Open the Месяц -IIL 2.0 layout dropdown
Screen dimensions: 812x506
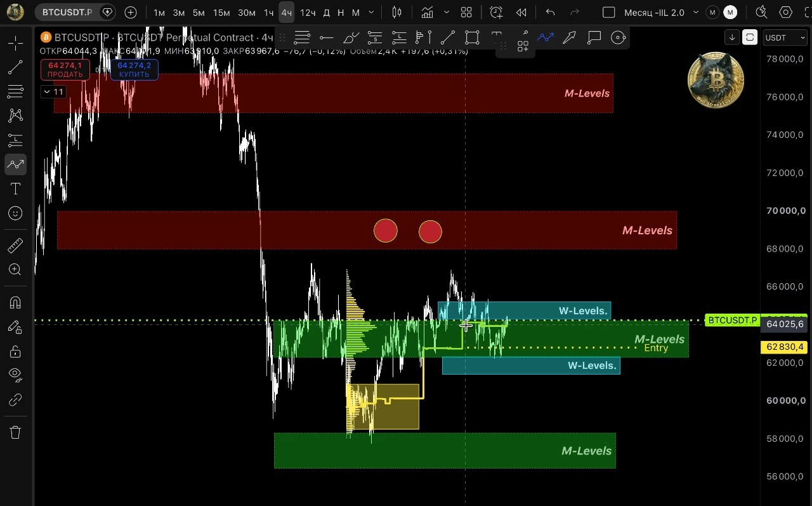pyautogui.click(x=661, y=12)
